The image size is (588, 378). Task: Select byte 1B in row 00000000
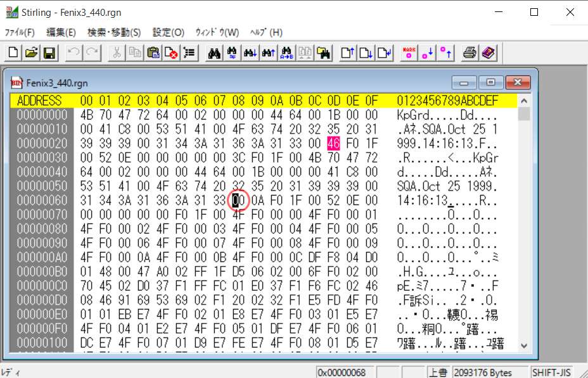[333, 115]
